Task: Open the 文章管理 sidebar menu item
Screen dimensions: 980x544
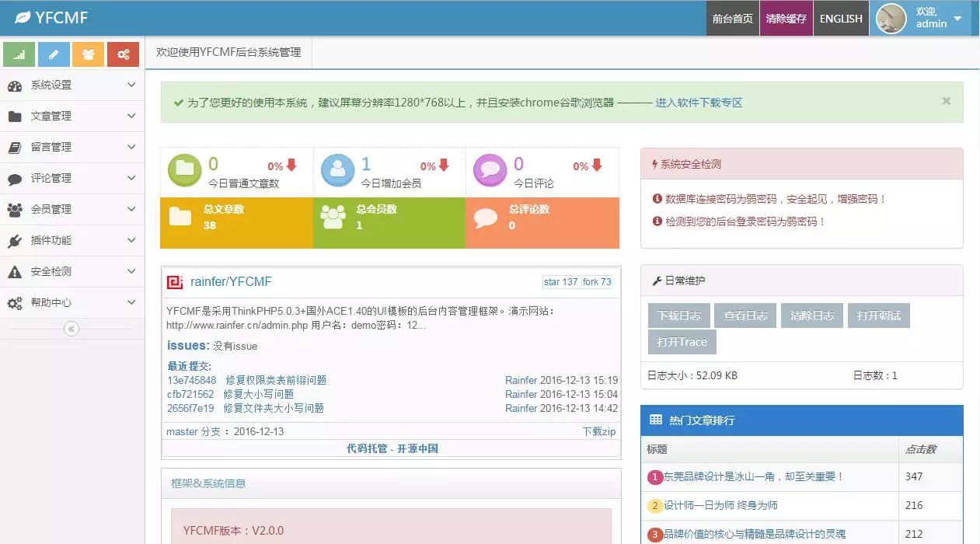Action: (x=72, y=116)
